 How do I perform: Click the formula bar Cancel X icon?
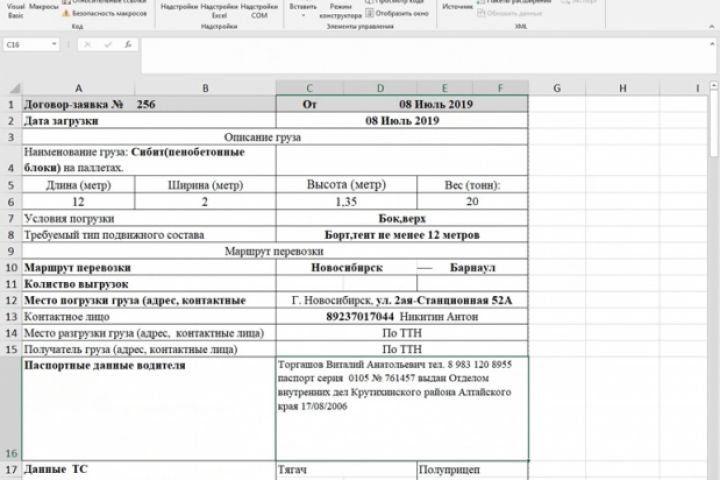coord(87,45)
